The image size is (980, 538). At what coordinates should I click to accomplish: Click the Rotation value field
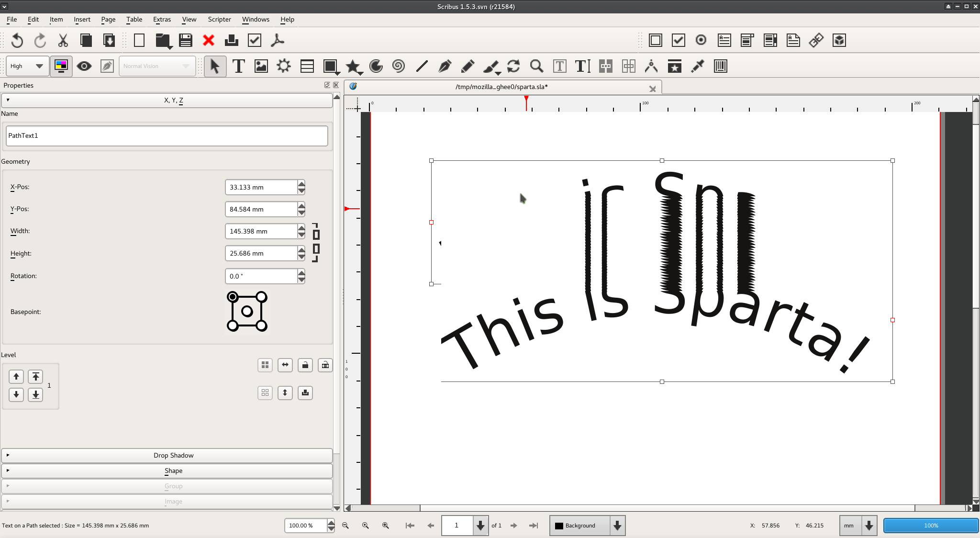(x=261, y=276)
